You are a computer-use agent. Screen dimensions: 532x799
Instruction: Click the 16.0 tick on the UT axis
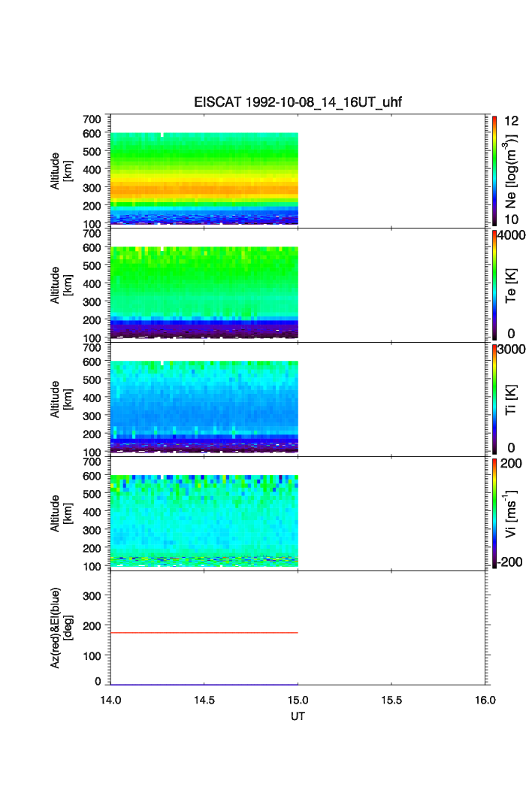tap(485, 700)
